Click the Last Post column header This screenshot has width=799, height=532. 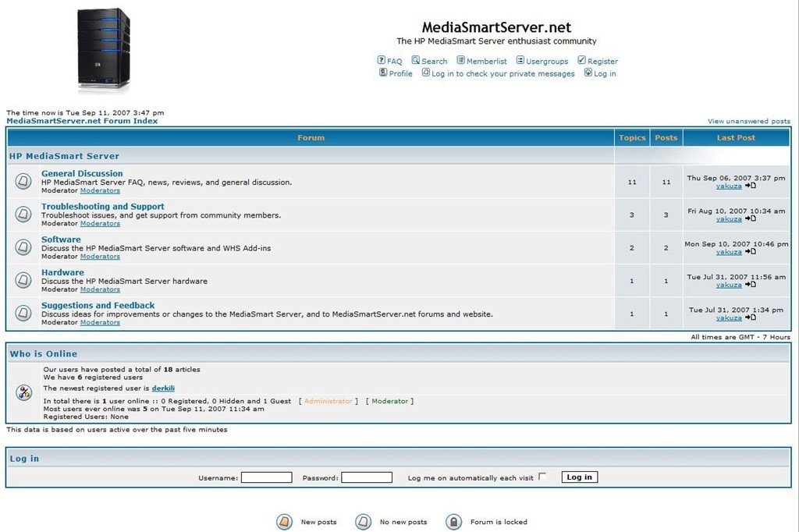[x=736, y=137]
